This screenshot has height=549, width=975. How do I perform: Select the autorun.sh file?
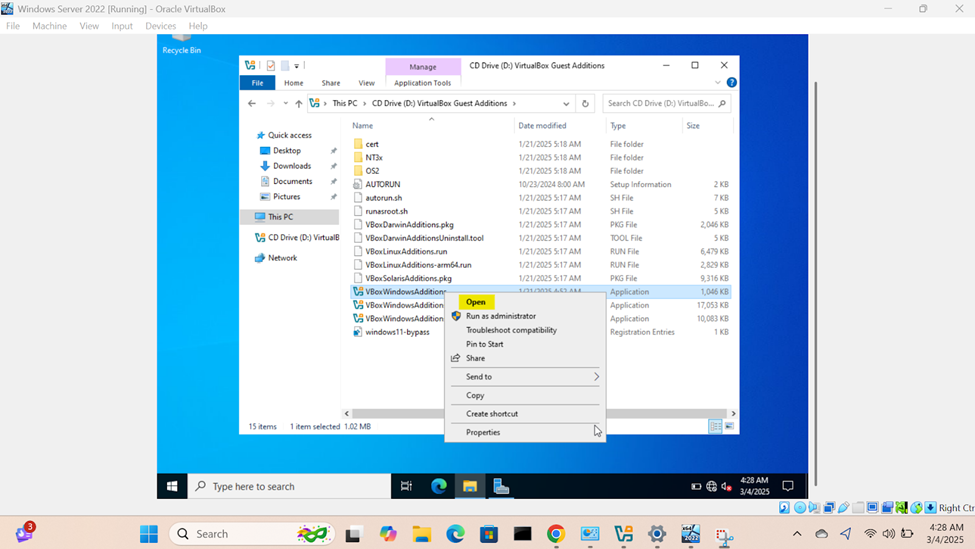pyautogui.click(x=384, y=198)
